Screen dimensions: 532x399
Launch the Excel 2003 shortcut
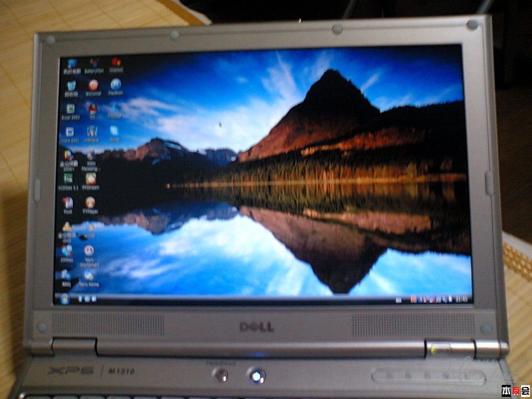[70, 111]
